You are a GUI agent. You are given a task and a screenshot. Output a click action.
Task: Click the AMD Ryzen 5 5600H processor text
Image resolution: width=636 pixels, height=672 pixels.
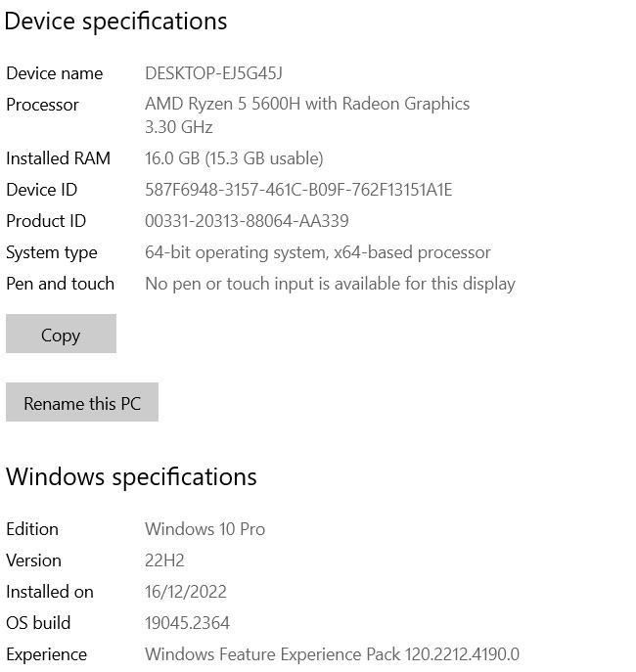306,104
